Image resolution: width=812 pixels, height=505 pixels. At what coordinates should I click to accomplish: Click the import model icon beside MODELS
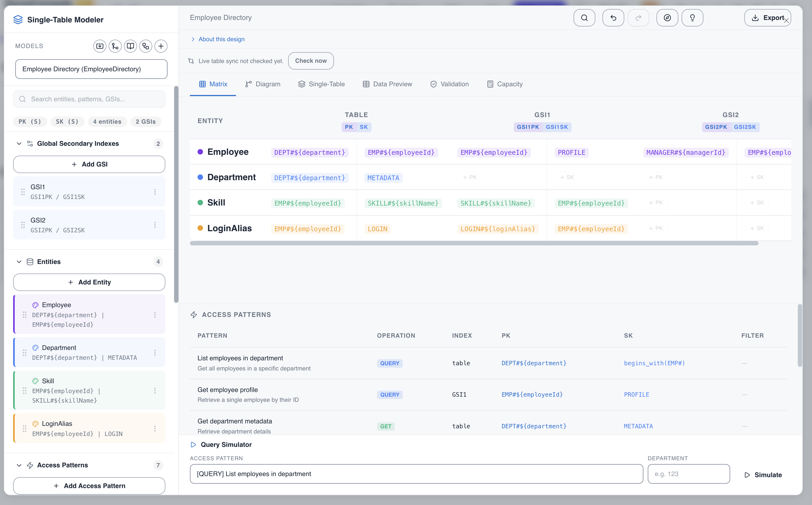(x=100, y=46)
